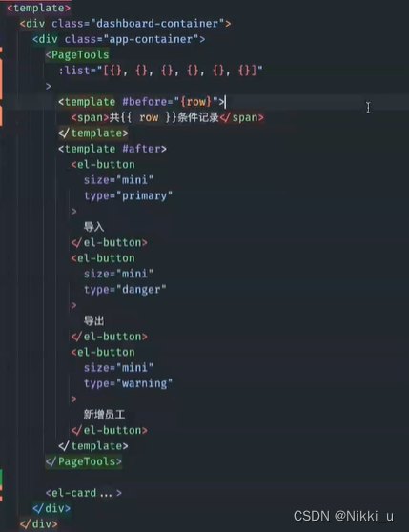Click the 导出 button label text
Image resolution: width=409 pixels, height=532 pixels.
coord(94,321)
